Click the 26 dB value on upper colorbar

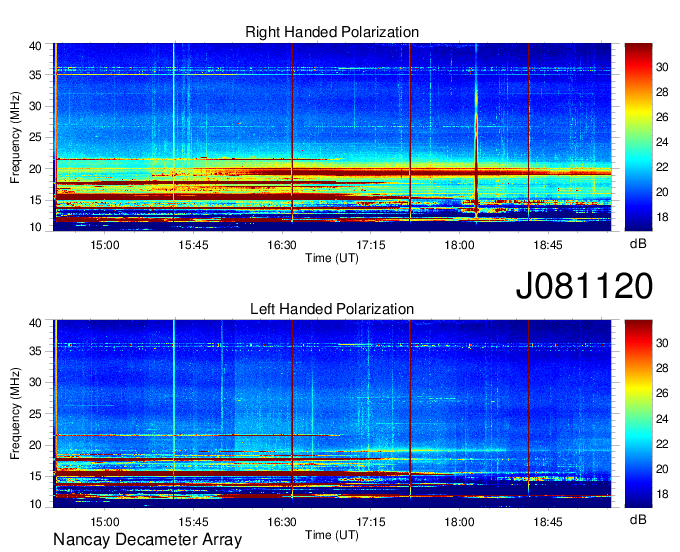pos(662,117)
